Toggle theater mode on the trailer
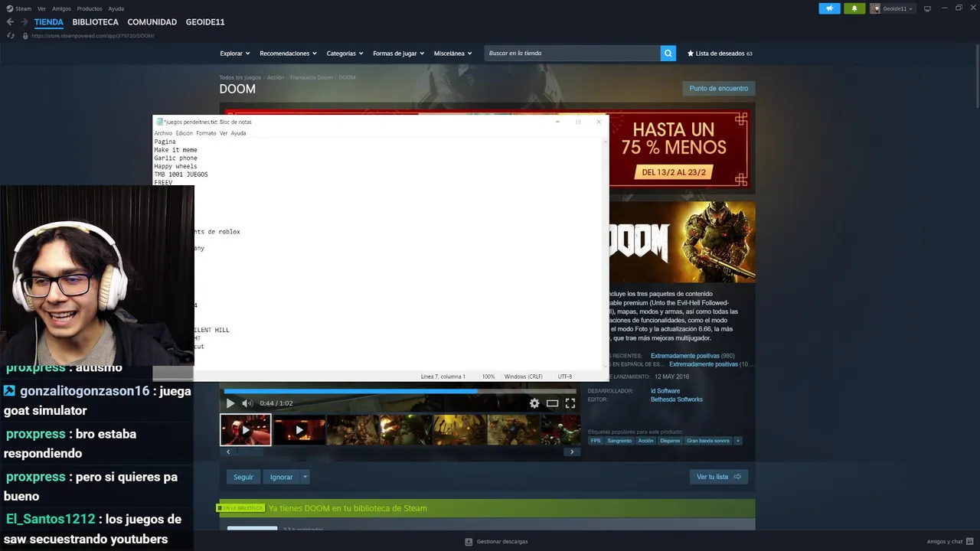This screenshot has width=980, height=551. coord(552,403)
